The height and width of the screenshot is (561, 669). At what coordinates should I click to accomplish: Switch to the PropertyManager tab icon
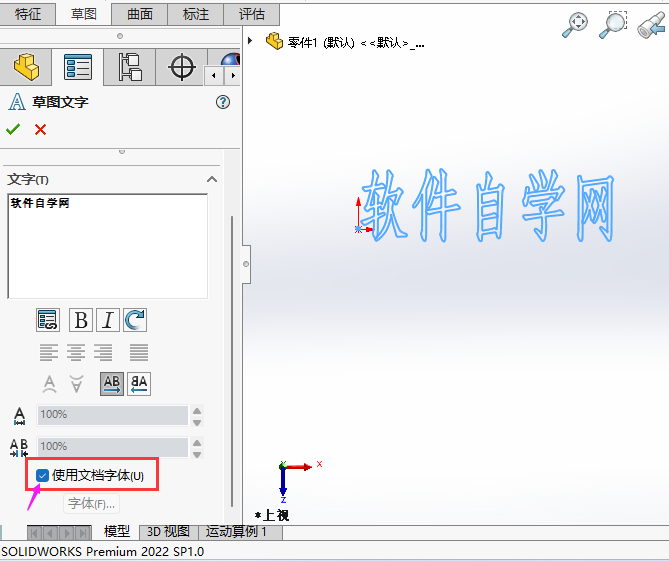click(x=78, y=67)
